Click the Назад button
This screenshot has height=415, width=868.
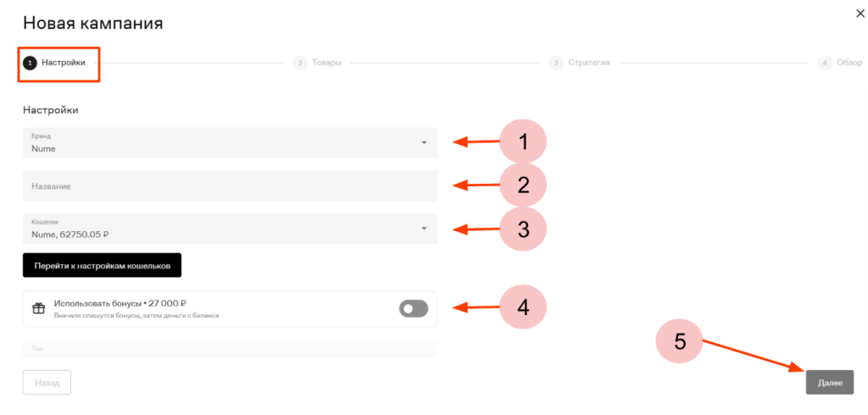pyautogui.click(x=47, y=383)
